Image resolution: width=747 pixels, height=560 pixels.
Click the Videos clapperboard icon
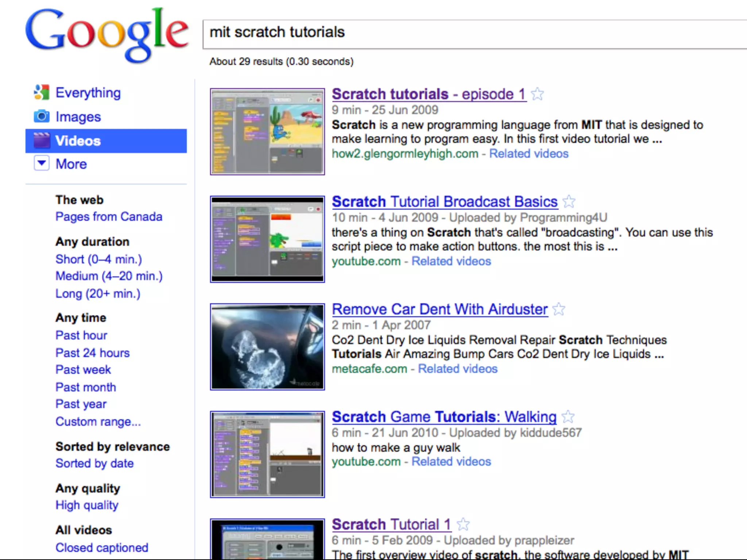click(41, 141)
